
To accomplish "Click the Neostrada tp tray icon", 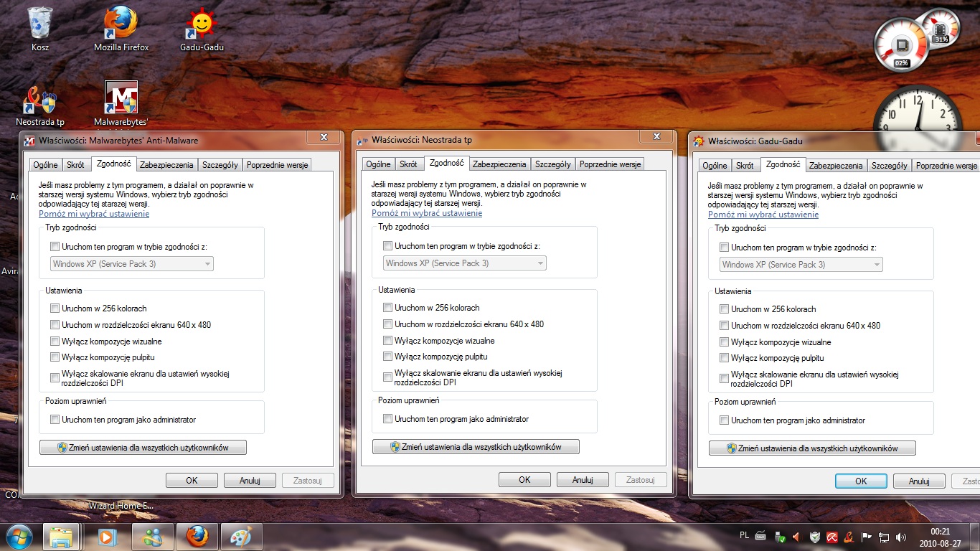I will coord(849,537).
